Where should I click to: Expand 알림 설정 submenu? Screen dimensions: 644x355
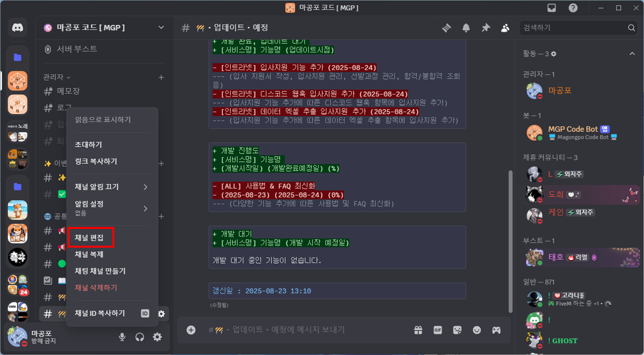(x=112, y=208)
